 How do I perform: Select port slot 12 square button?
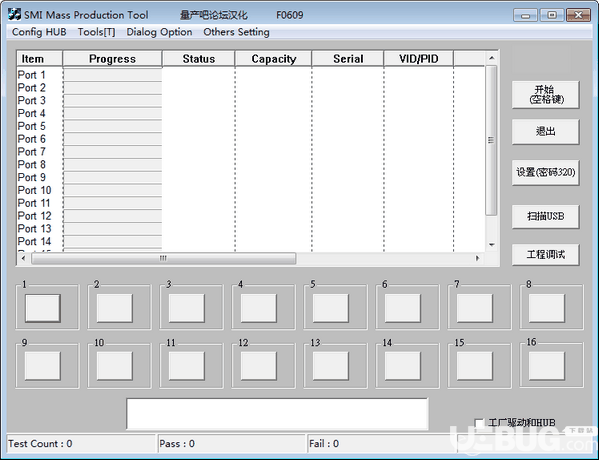(259, 366)
